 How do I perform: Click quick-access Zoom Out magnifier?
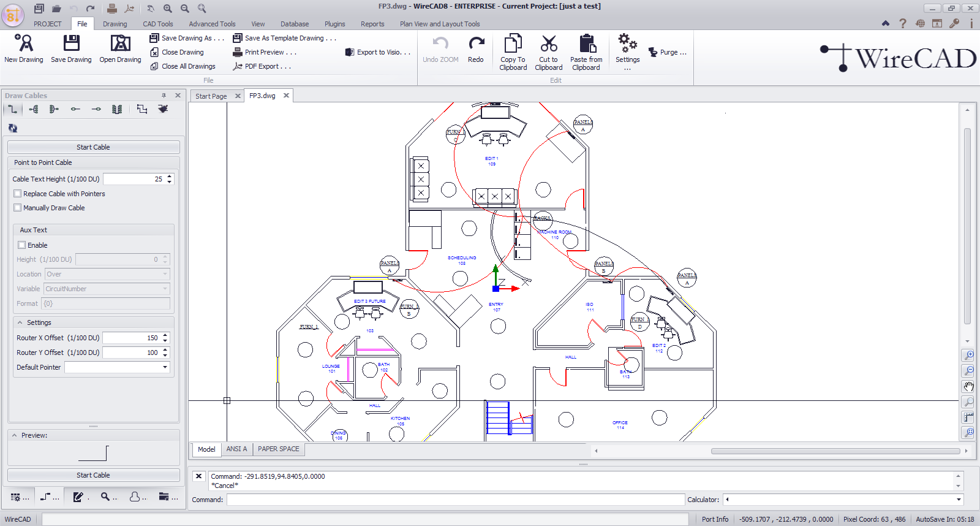click(184, 8)
